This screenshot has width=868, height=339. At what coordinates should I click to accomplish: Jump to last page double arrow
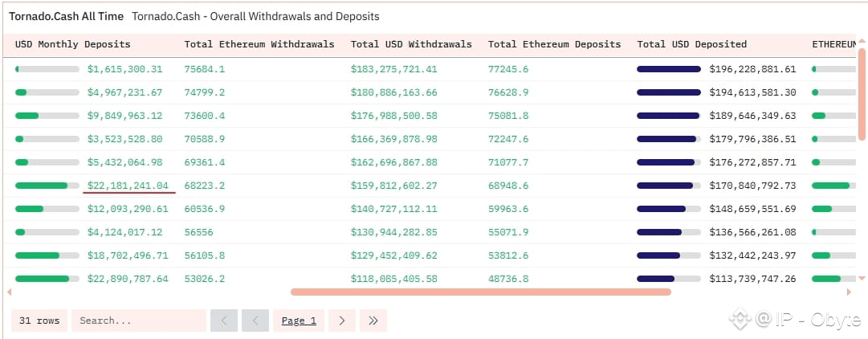[373, 321]
